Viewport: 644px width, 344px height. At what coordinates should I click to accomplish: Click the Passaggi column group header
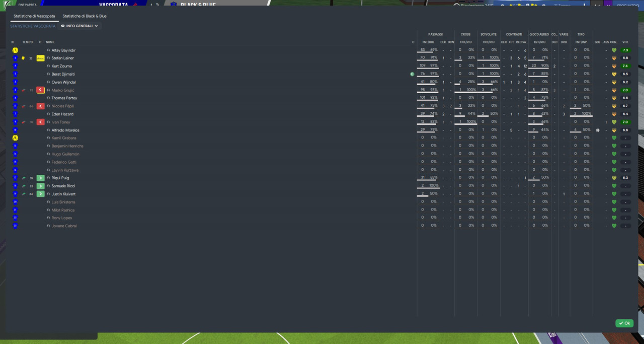436,34
